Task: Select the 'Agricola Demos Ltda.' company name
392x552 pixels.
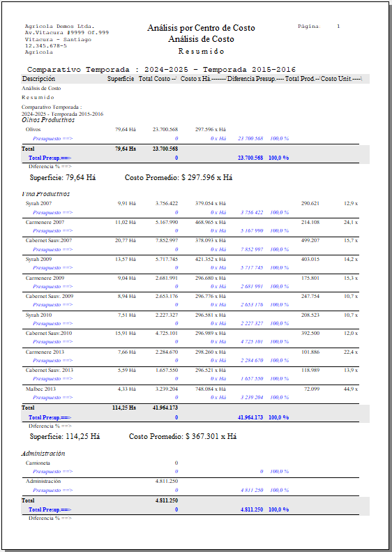Action: (x=59, y=27)
